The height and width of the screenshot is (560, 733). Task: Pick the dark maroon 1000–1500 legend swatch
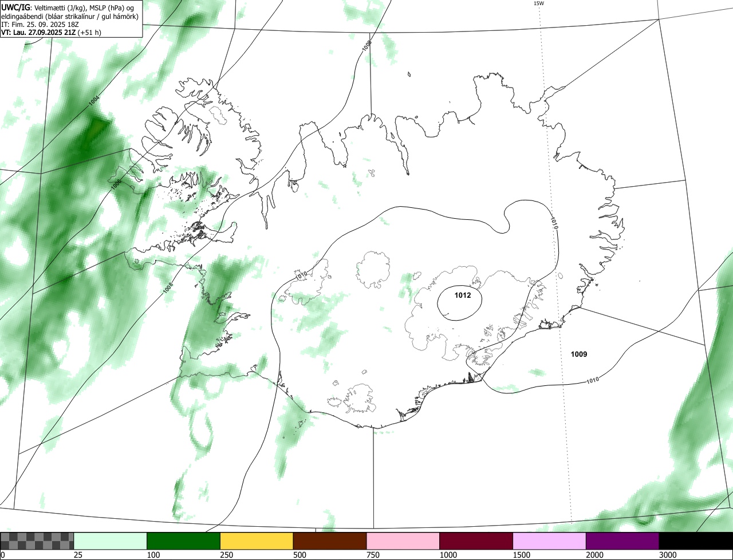[x=476, y=541]
